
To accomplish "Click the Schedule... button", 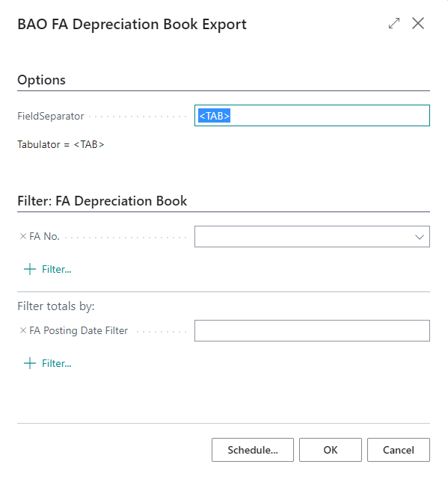I will tap(253, 450).
